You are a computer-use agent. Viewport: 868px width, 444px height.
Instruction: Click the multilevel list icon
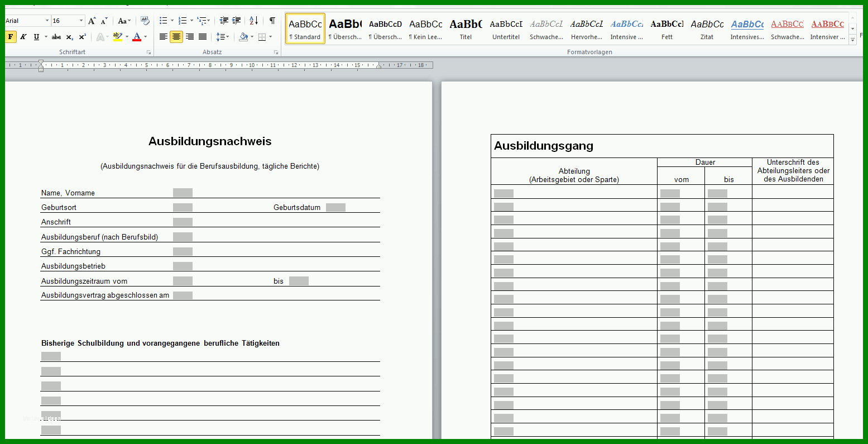pyautogui.click(x=202, y=21)
